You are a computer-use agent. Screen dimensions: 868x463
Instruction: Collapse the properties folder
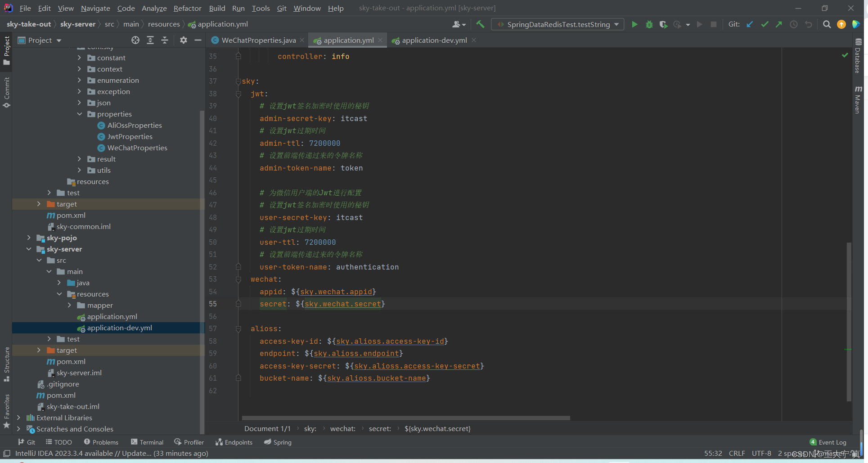(80, 114)
